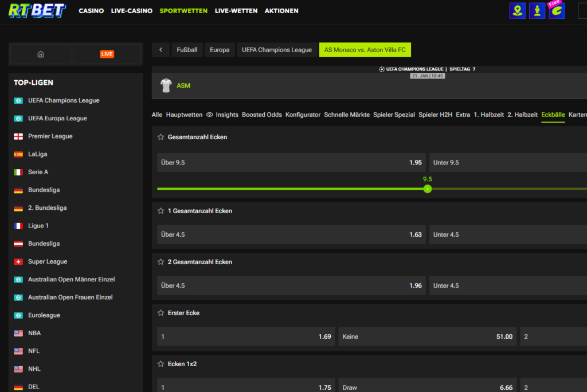Select AS Monaco vs. Aston Villa FC breadcrumb
587x392 pixels.
pos(365,50)
